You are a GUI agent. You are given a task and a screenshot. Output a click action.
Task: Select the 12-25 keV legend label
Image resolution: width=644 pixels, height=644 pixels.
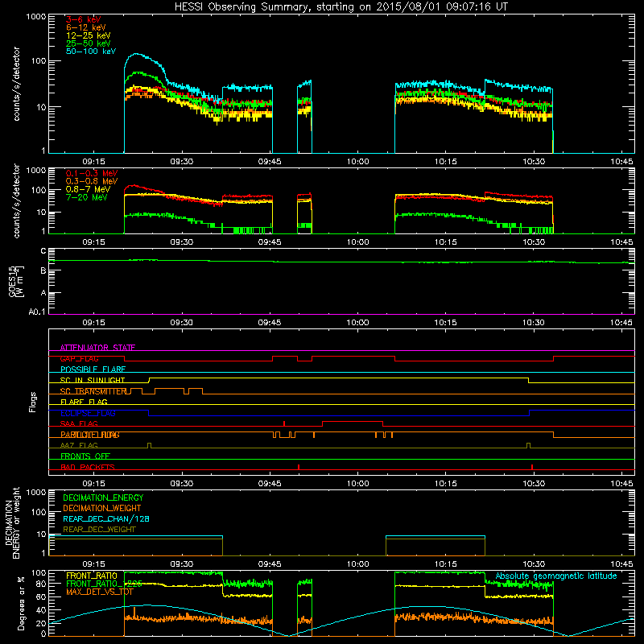[89, 35]
